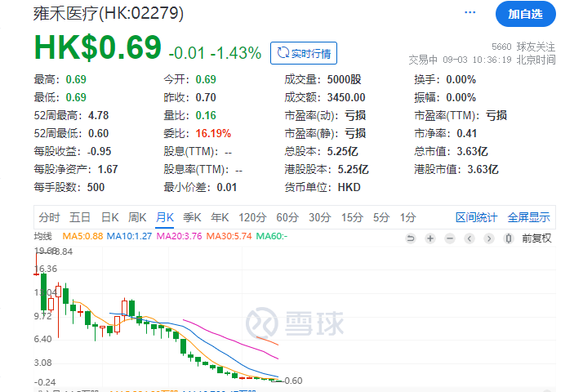The image size is (583, 392).
Task: Click the 总股本 5.25亿 value
Action: point(343,151)
